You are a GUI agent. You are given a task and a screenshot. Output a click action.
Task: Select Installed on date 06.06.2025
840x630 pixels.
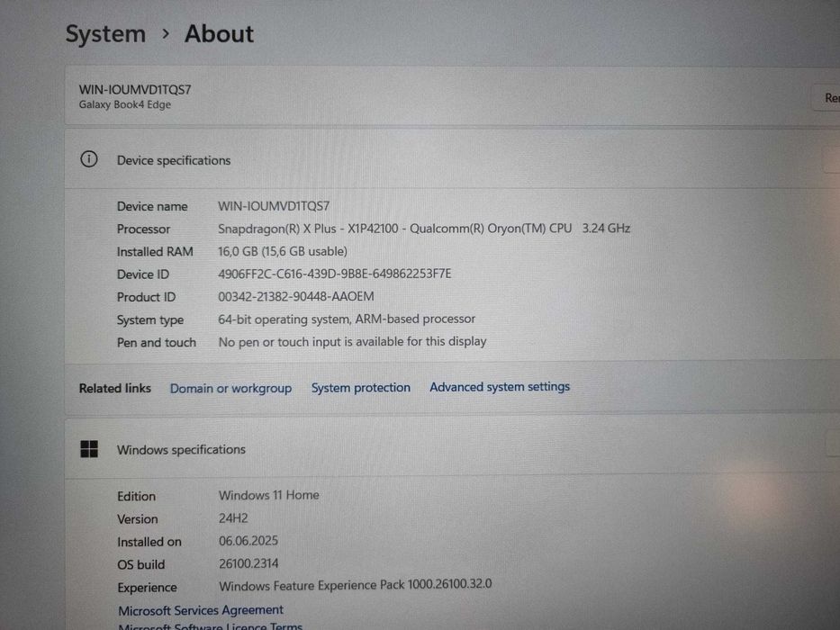[x=248, y=541]
